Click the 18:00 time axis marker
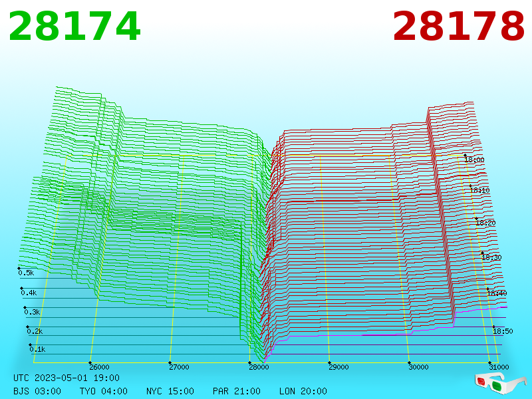 click(474, 160)
